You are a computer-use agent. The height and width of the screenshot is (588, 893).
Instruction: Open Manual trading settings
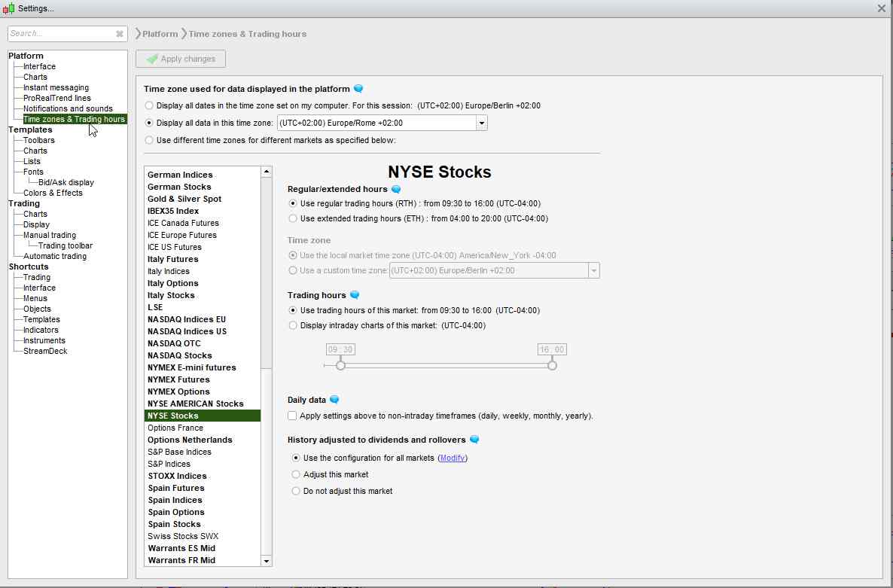pyautogui.click(x=50, y=235)
